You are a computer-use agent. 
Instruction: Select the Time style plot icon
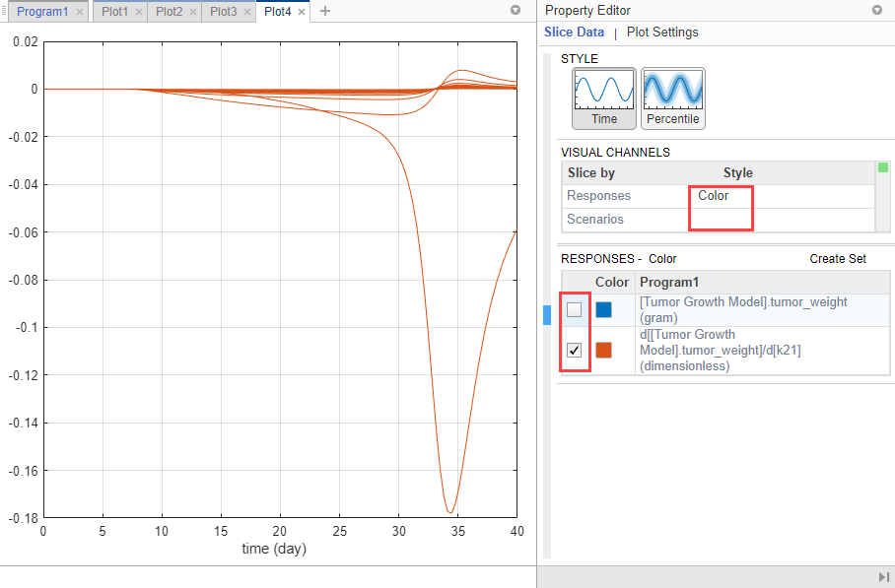[604, 98]
